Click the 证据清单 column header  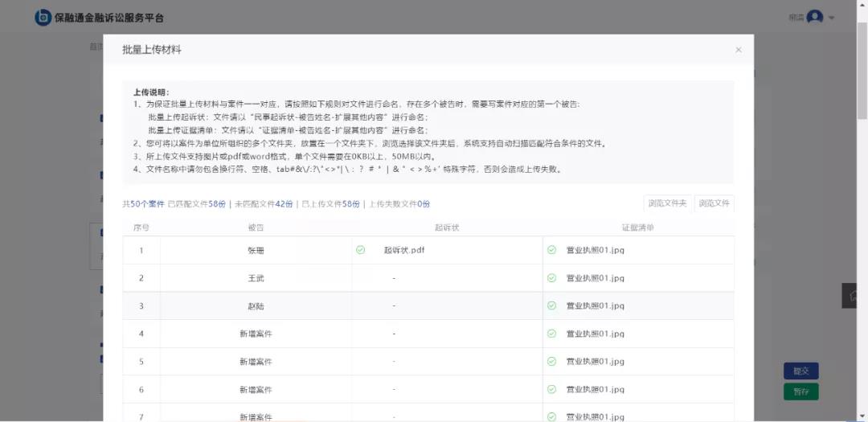coord(638,227)
